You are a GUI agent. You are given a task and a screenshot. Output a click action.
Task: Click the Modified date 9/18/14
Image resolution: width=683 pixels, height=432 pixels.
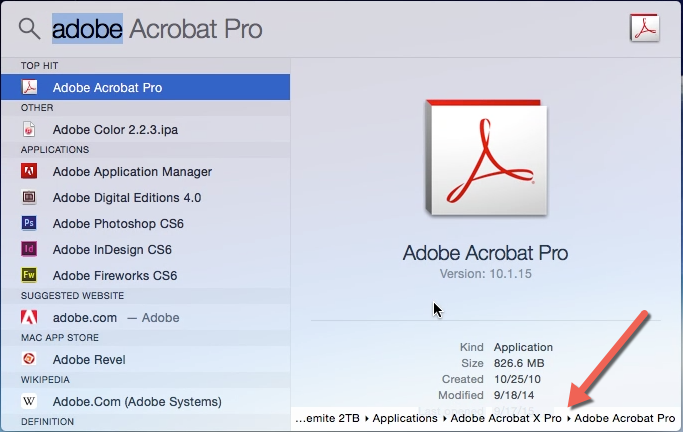[514, 395]
